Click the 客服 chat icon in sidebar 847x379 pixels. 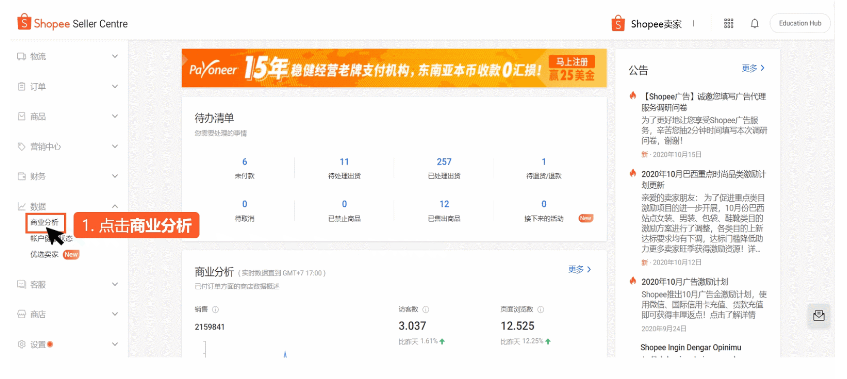(x=22, y=284)
